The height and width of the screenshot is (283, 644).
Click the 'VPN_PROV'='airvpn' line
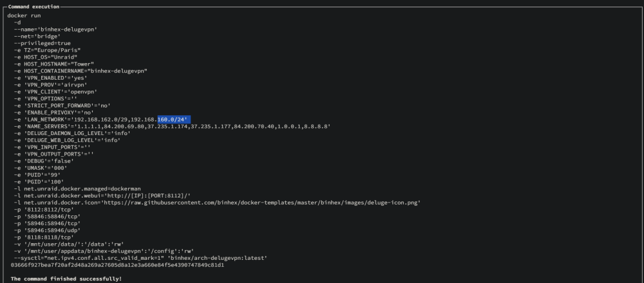coord(50,85)
